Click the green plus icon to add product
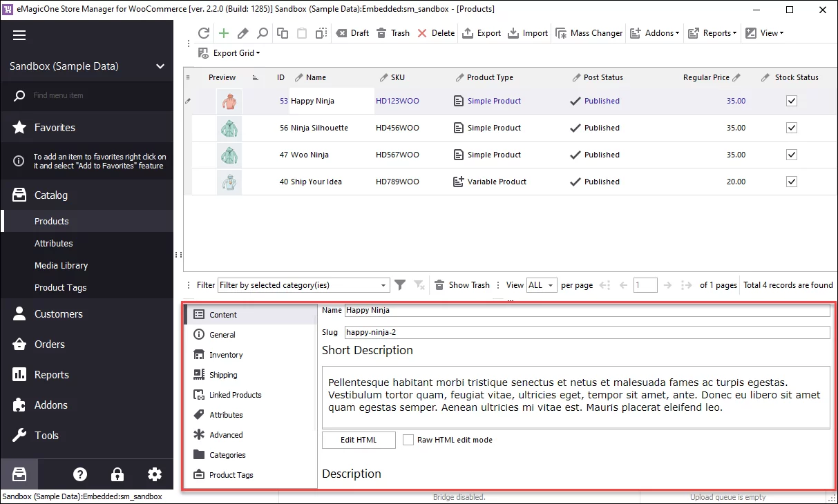The image size is (838, 504). [x=222, y=32]
